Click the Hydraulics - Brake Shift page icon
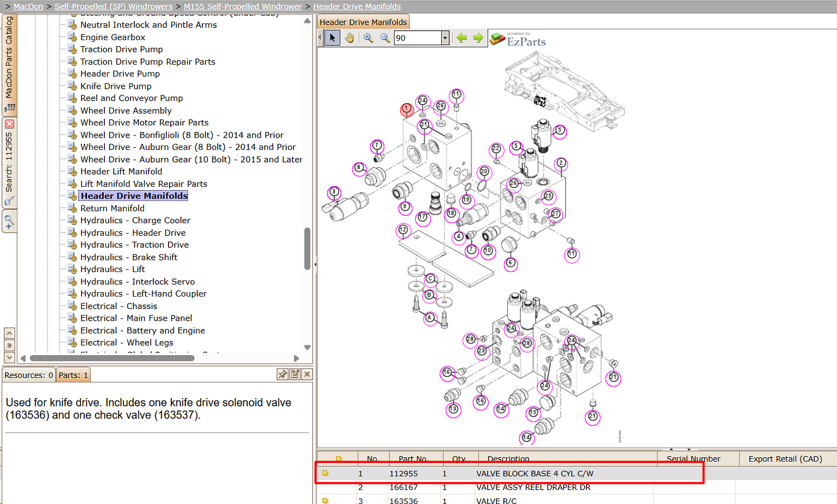837x504 pixels. tap(72, 257)
